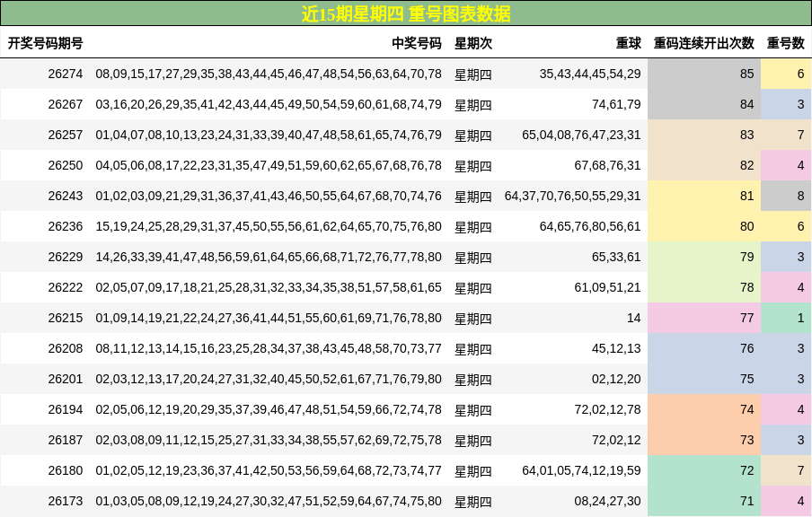Click the light green cell with value 79
Screen dimensions: 812x517
[704, 258]
